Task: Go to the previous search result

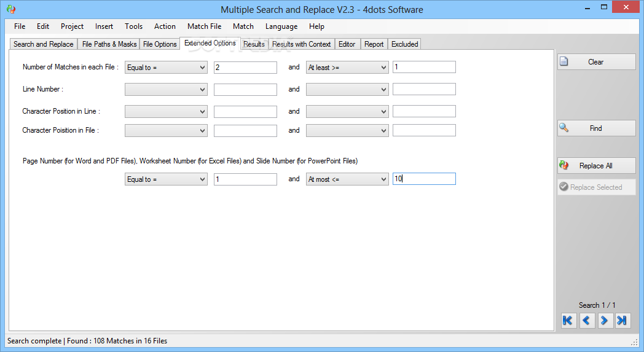Action: click(x=586, y=321)
